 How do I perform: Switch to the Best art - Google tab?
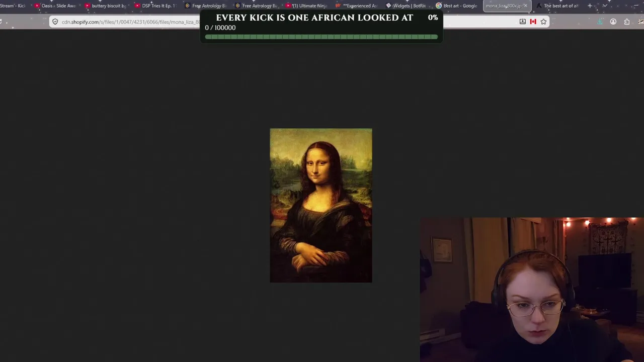(456, 6)
